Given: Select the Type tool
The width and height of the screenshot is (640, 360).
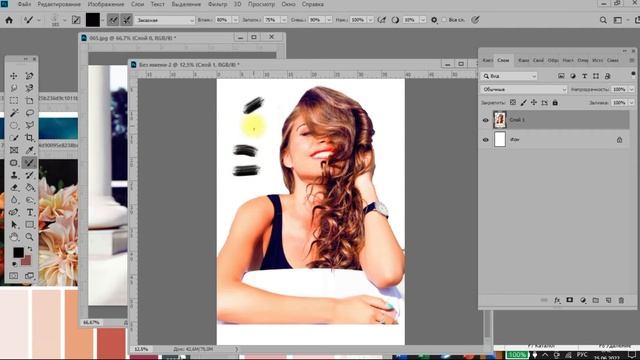Looking at the screenshot, I should tap(29, 212).
